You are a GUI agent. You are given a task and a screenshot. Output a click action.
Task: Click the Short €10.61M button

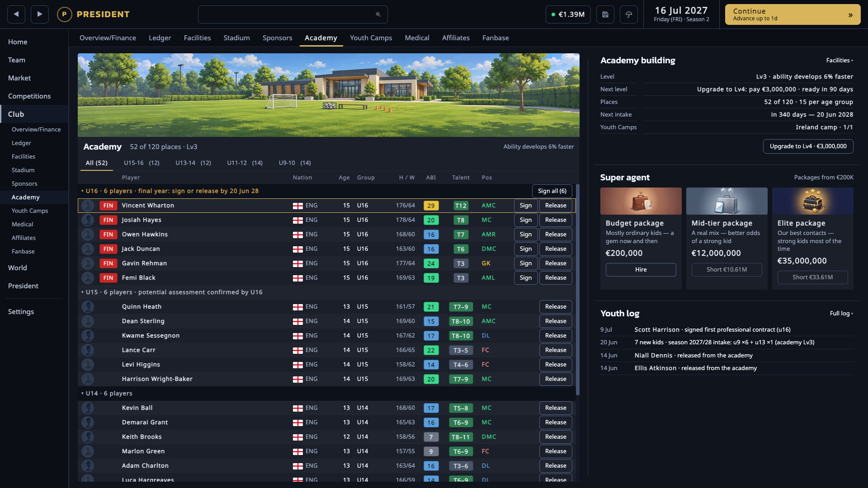[x=726, y=270]
